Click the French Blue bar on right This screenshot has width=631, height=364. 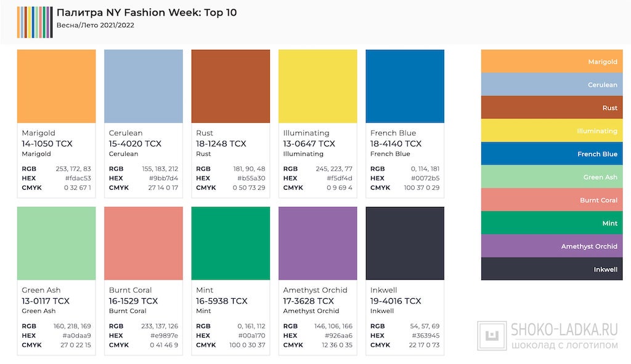[x=552, y=154]
